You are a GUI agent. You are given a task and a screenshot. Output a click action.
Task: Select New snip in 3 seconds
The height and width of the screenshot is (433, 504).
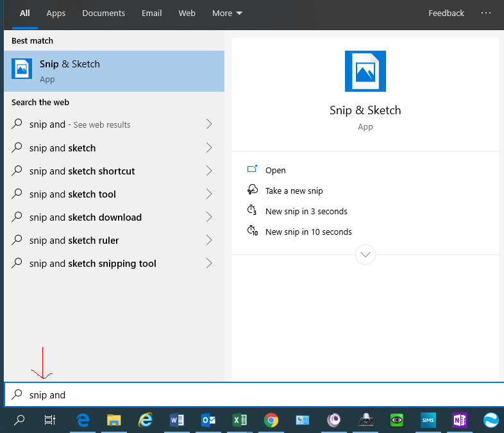307,212
